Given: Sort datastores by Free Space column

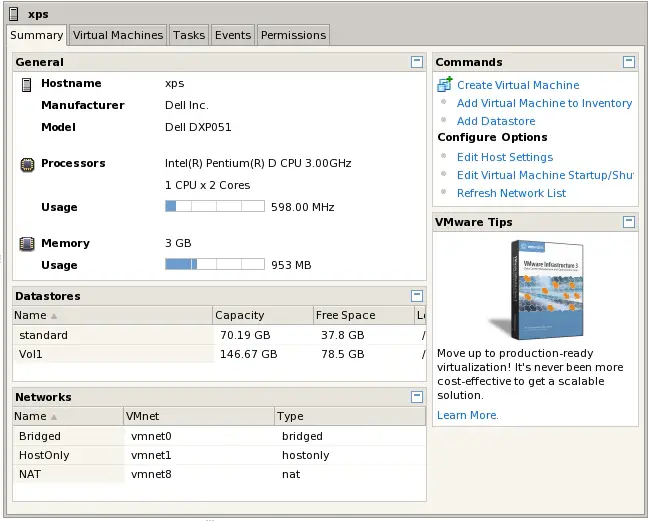Looking at the screenshot, I should 364,315.
